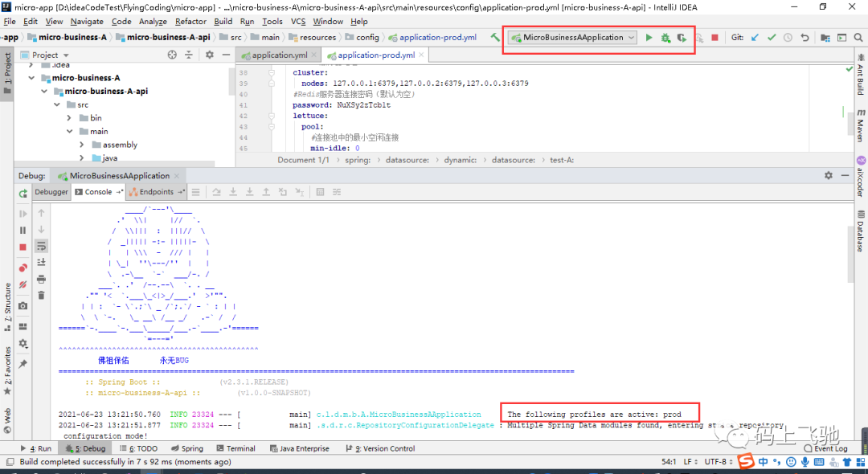Expand the bin folder node
868x474 pixels.
(x=69, y=118)
